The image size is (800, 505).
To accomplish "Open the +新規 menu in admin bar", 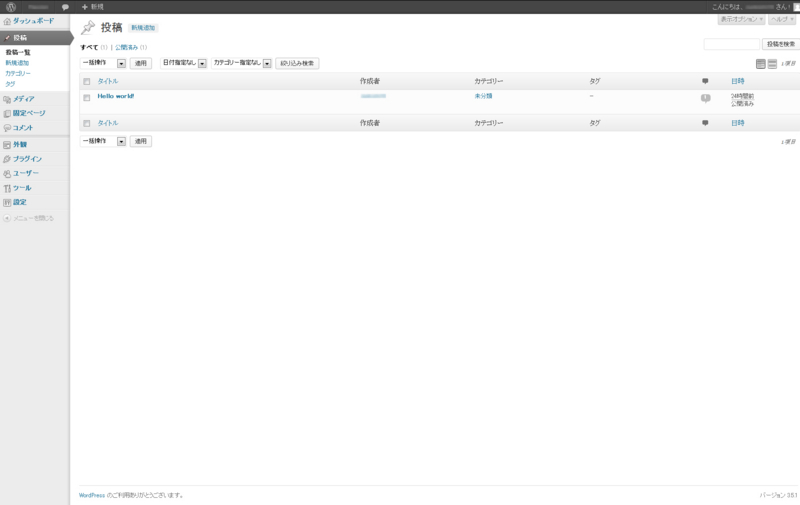I will pyautogui.click(x=92, y=7).
